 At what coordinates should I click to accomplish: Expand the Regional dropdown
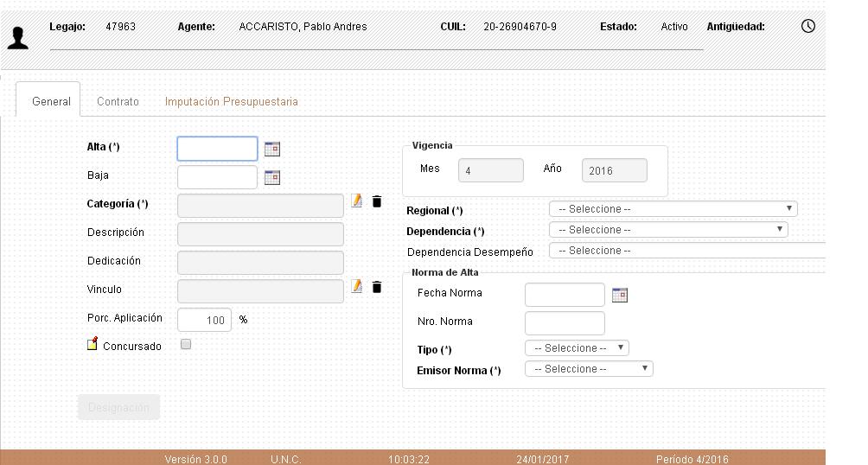pos(673,209)
